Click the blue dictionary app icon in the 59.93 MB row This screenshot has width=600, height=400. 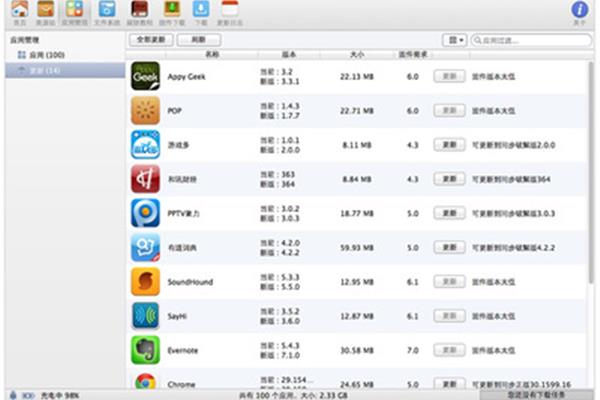click(145, 248)
